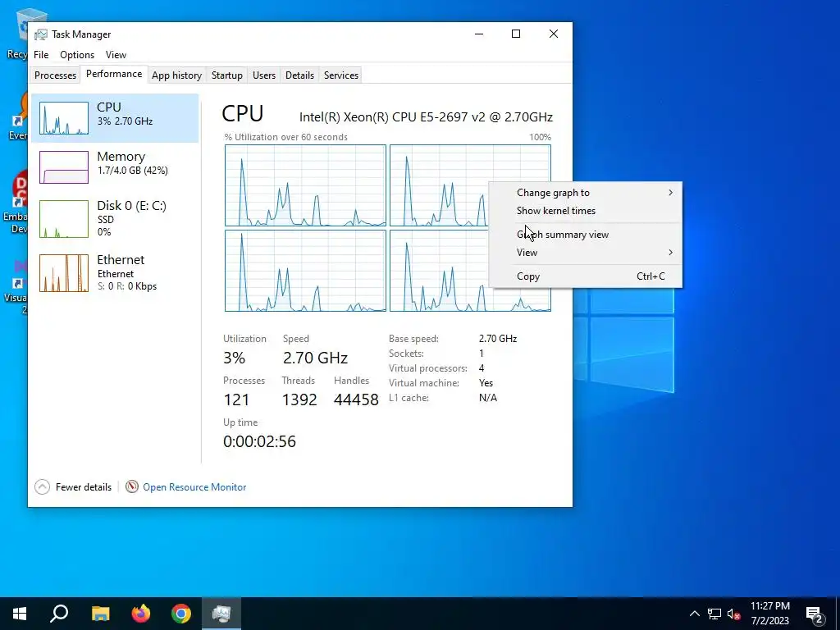Show hidden system tray icons
The width and height of the screenshot is (840, 630).
pos(694,614)
